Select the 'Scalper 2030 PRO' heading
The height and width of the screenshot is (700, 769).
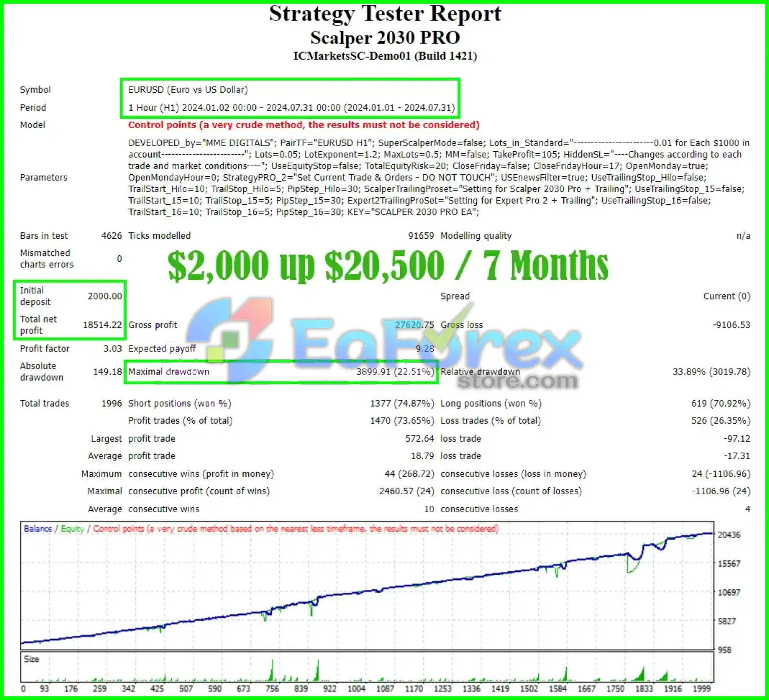click(385, 38)
